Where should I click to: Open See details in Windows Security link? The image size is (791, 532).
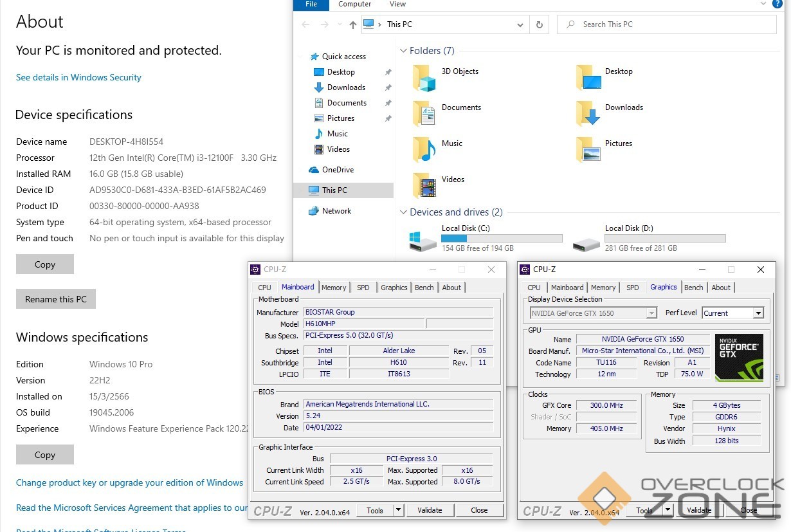click(x=78, y=77)
